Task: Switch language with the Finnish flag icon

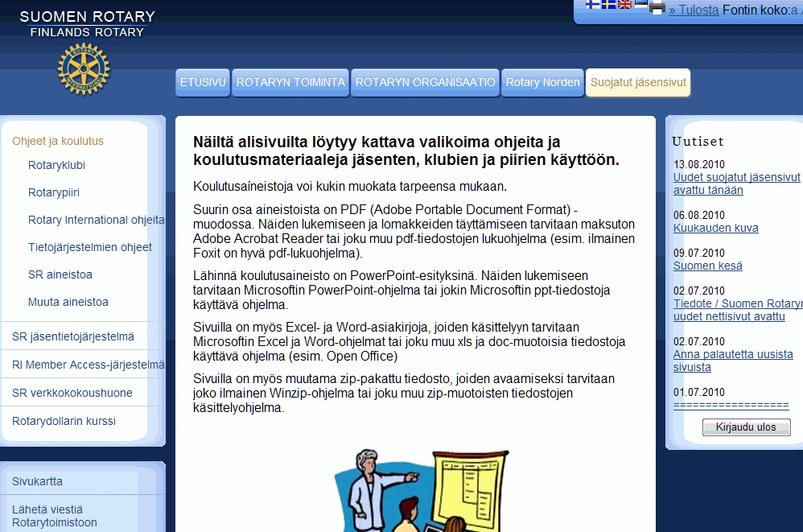Action: [593, 5]
